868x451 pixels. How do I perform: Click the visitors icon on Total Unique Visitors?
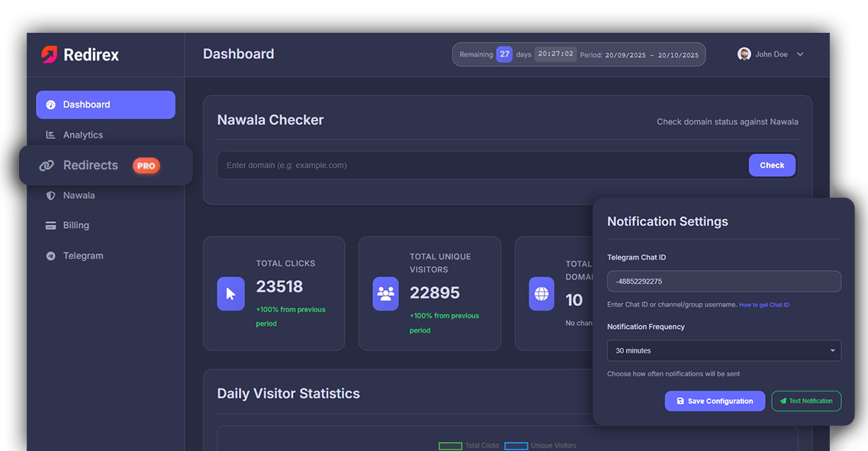click(x=386, y=293)
